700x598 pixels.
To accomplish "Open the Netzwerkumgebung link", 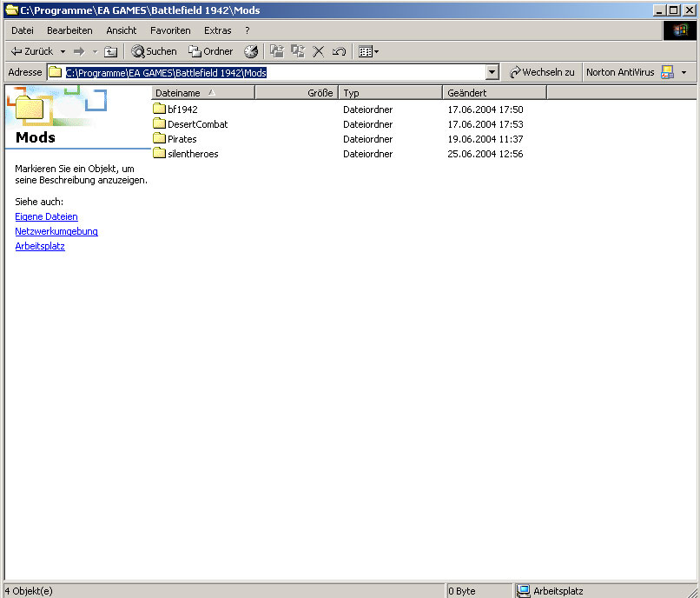I will point(56,231).
